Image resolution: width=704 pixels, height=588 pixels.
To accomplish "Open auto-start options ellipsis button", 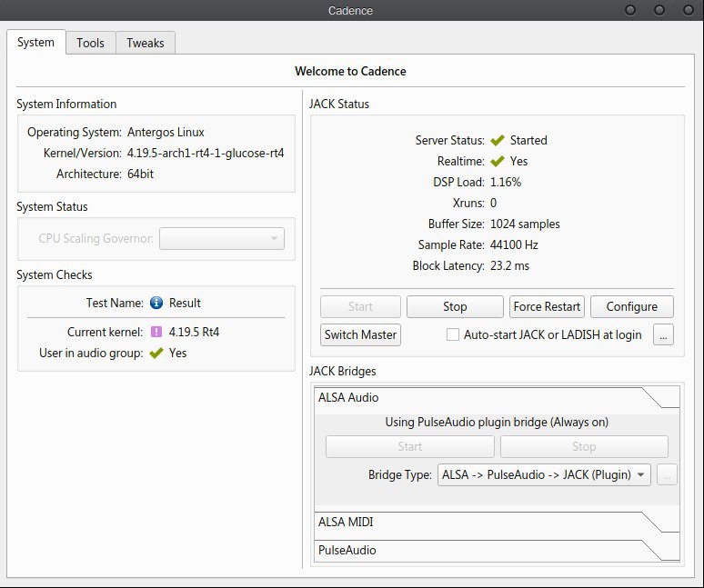I will tap(663, 335).
